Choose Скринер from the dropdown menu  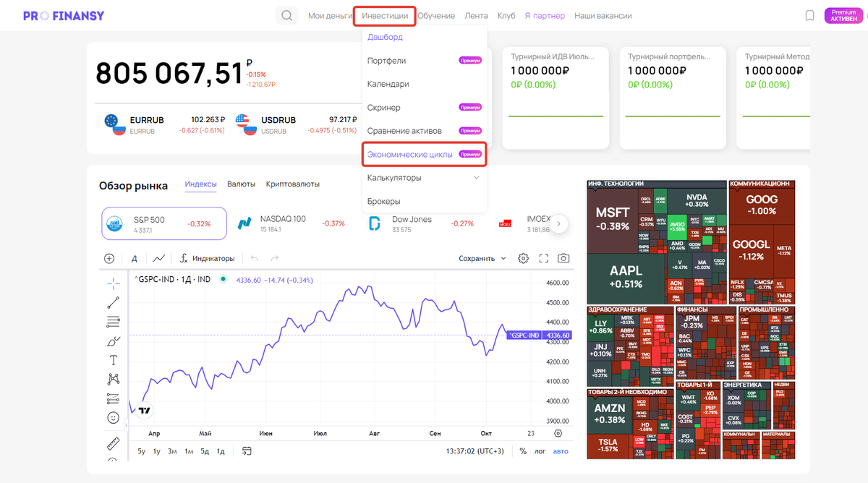(x=424, y=108)
